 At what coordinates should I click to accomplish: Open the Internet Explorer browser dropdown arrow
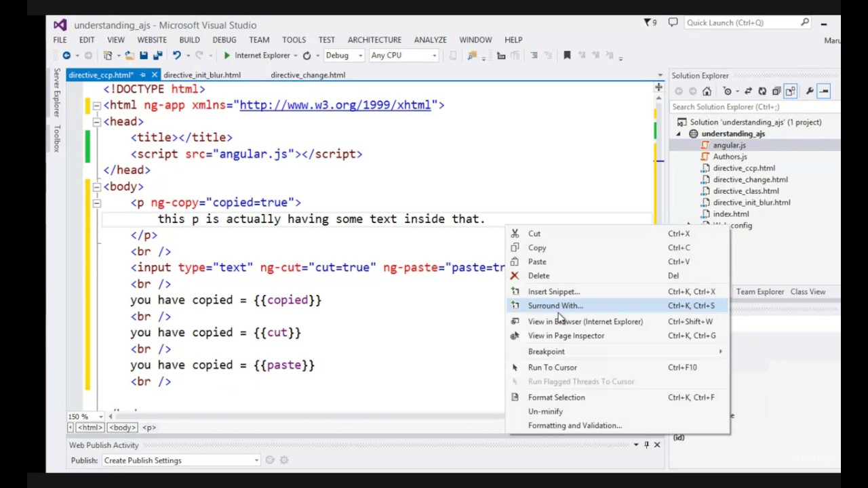tap(296, 56)
